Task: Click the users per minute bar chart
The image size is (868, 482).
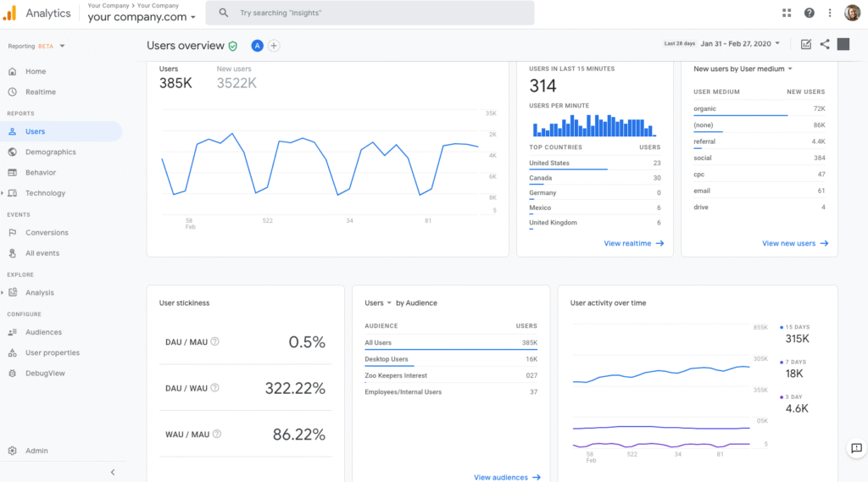Action: point(594,125)
